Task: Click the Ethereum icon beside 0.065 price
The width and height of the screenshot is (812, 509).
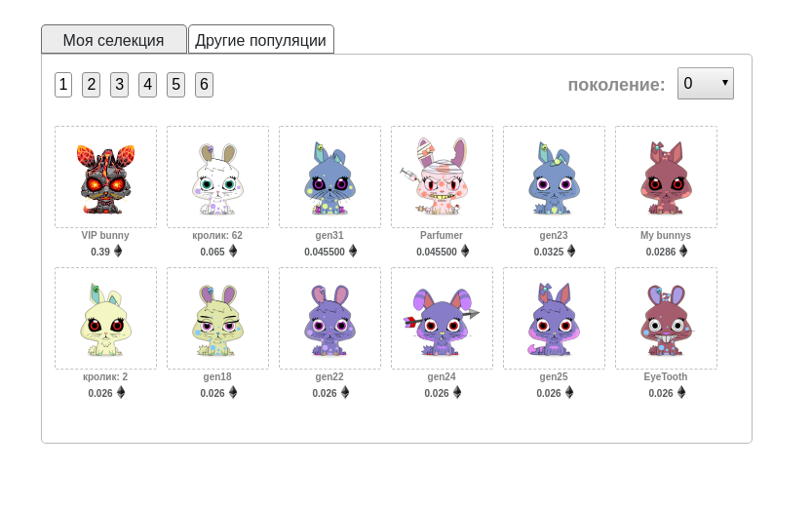Action: tap(233, 252)
